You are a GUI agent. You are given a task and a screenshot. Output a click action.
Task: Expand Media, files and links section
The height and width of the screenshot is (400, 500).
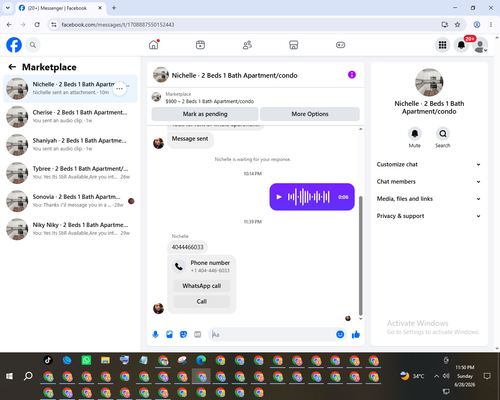pos(429,199)
